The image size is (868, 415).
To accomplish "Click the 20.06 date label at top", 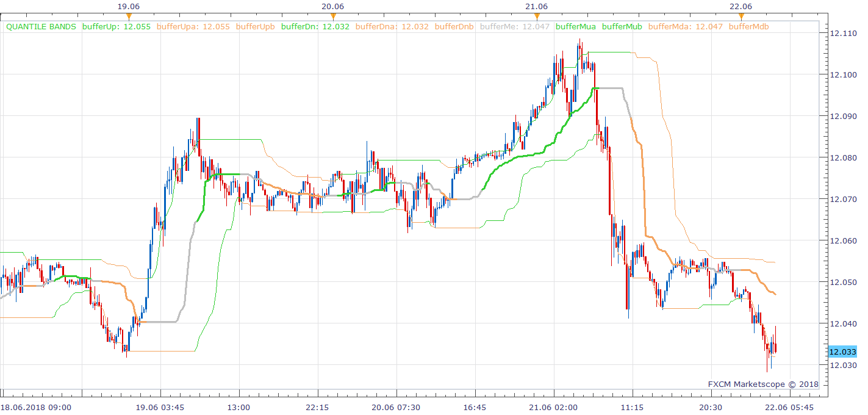I will 333,6.
